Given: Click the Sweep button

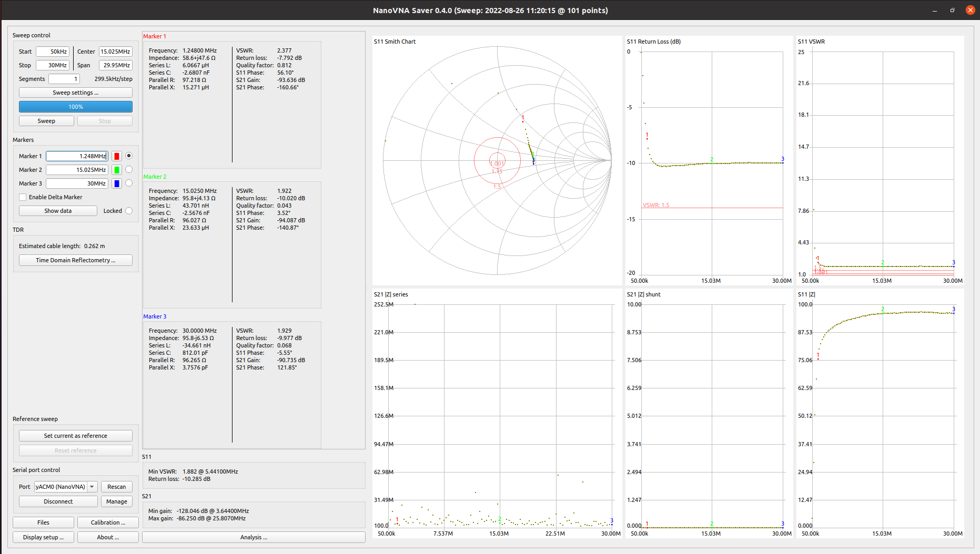Looking at the screenshot, I should [46, 121].
